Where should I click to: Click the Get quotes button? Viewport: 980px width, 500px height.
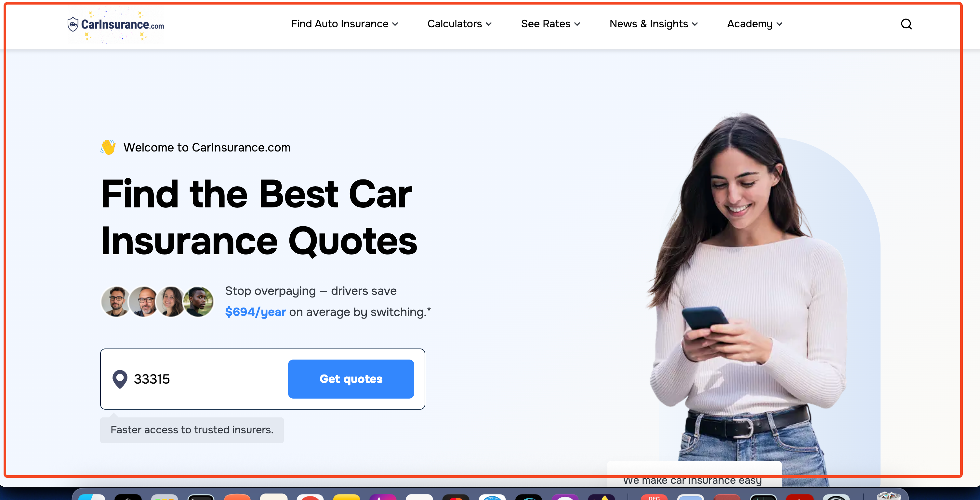351,379
